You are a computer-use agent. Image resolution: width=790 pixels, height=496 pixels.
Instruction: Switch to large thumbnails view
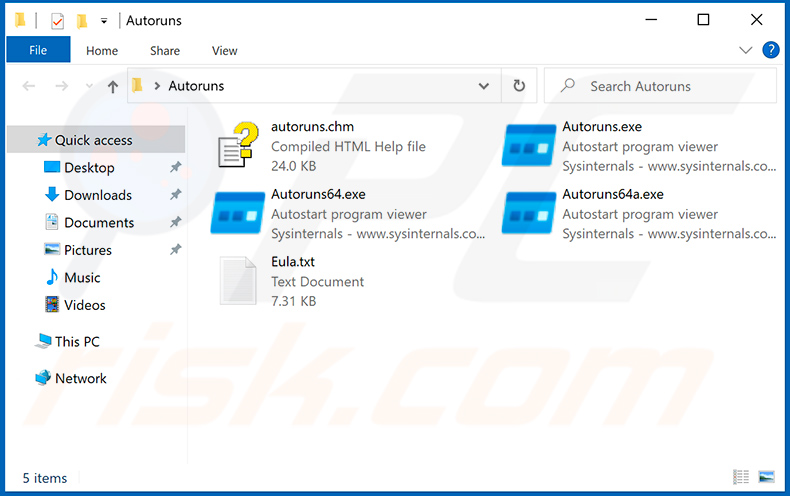766,476
